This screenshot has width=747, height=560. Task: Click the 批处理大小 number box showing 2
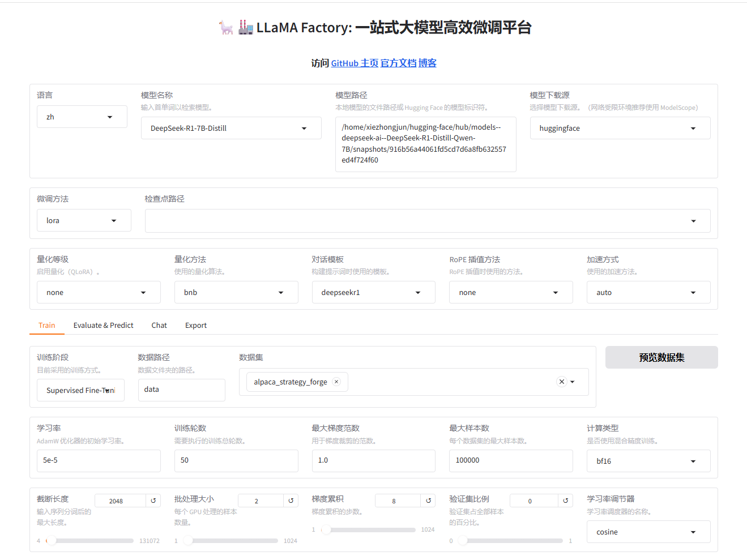[261, 501]
